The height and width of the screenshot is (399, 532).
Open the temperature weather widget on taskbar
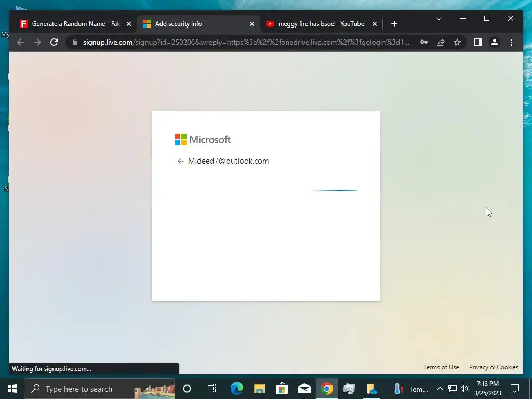(x=411, y=389)
